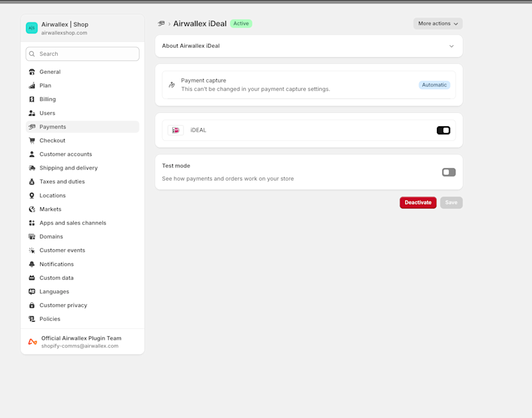Image resolution: width=532 pixels, height=418 pixels.
Task: Click the Locations pin icon
Action: (x=32, y=195)
